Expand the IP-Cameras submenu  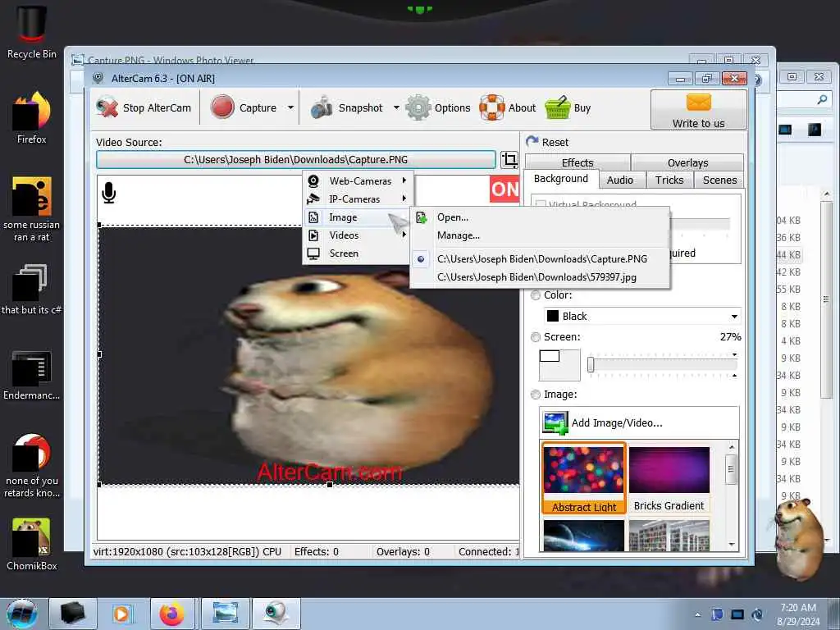(x=358, y=199)
